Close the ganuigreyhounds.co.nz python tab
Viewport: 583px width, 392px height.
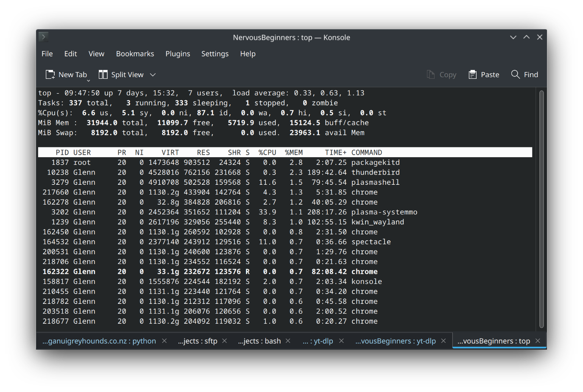pyautogui.click(x=165, y=341)
